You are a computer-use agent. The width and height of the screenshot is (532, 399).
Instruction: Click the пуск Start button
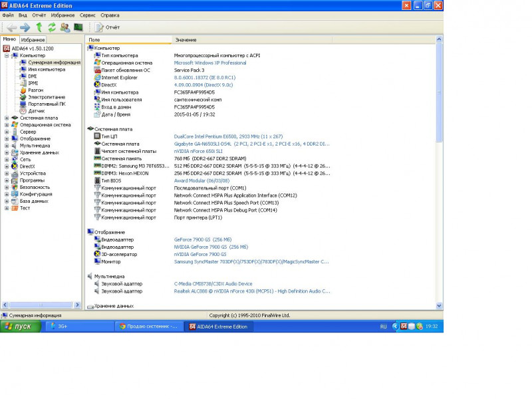pyautogui.click(x=21, y=327)
